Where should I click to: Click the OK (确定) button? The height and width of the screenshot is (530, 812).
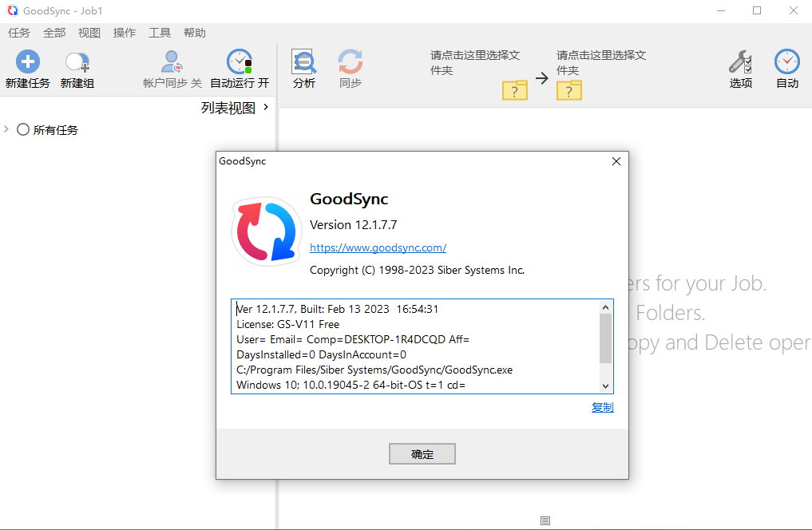pyautogui.click(x=422, y=454)
